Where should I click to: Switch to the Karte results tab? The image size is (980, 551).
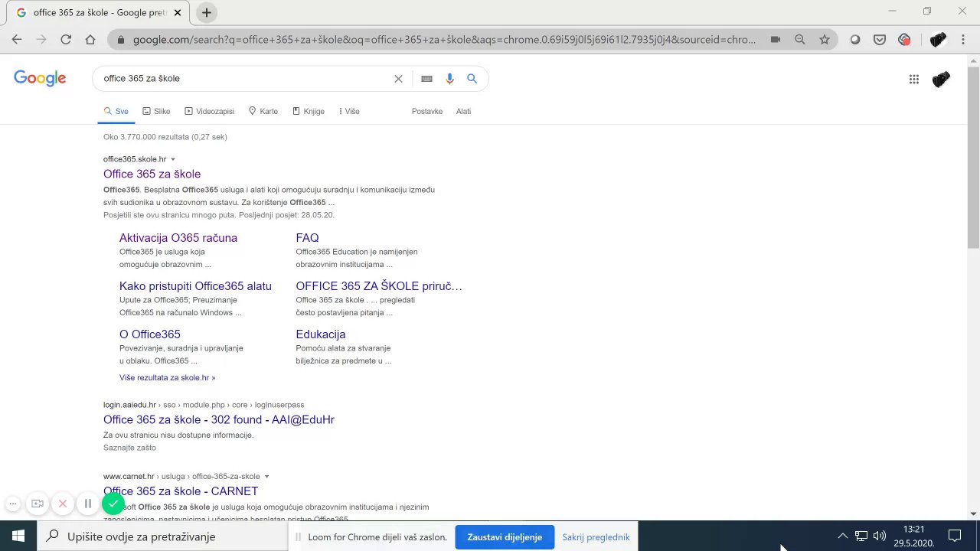[263, 112]
